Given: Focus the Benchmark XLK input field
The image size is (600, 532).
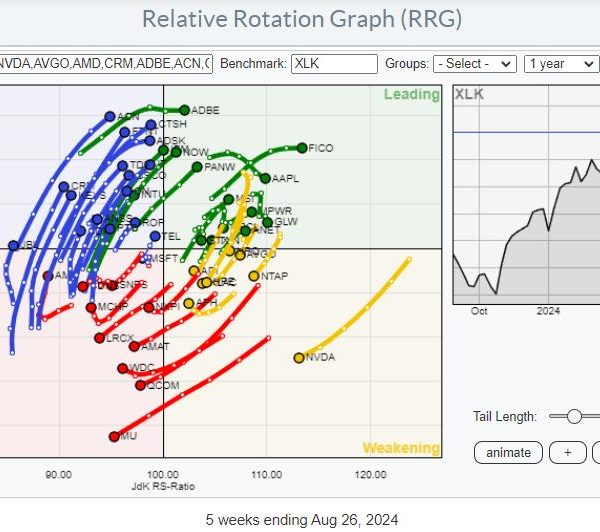Looking at the screenshot, I should (x=334, y=64).
